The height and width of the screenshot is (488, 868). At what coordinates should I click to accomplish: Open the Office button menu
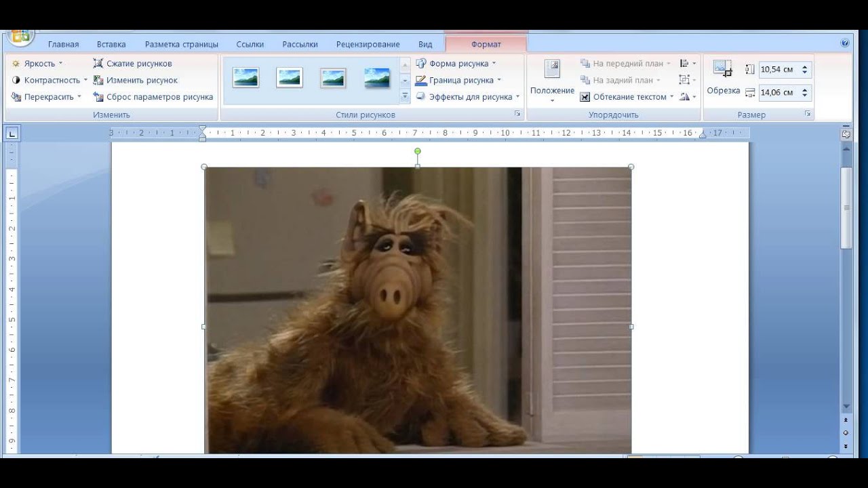pos(20,37)
